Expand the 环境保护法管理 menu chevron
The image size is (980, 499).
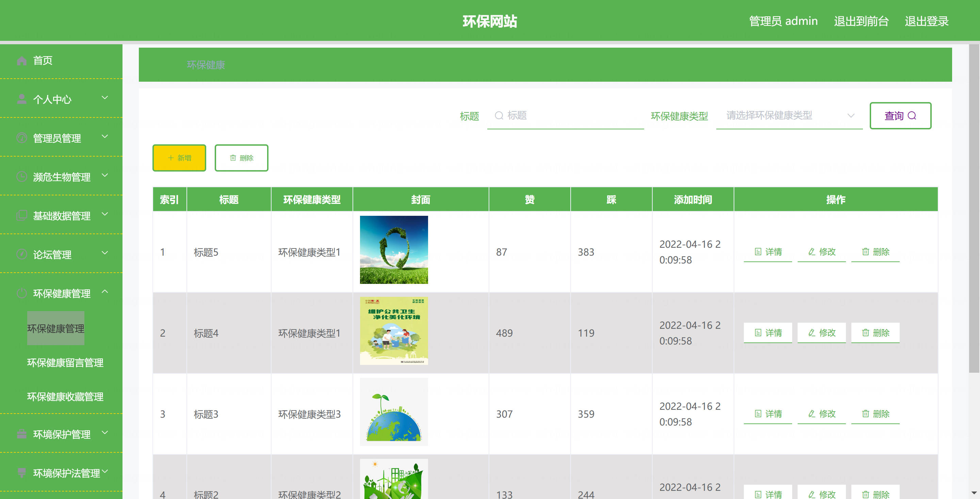(104, 471)
